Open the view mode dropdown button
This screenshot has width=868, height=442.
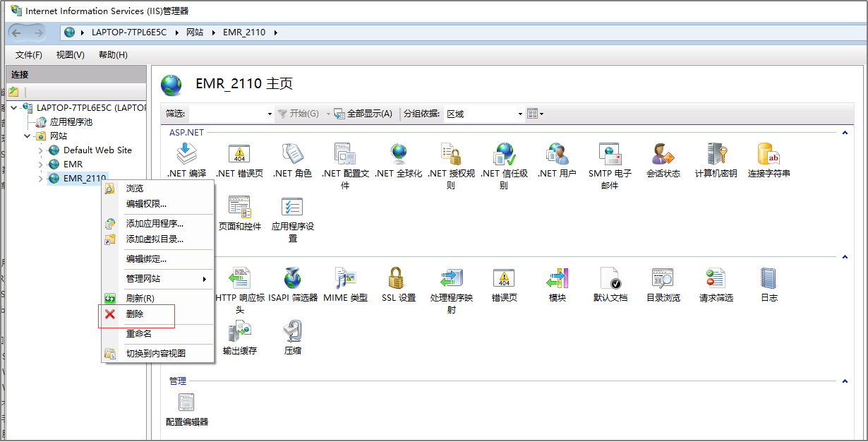[536, 114]
